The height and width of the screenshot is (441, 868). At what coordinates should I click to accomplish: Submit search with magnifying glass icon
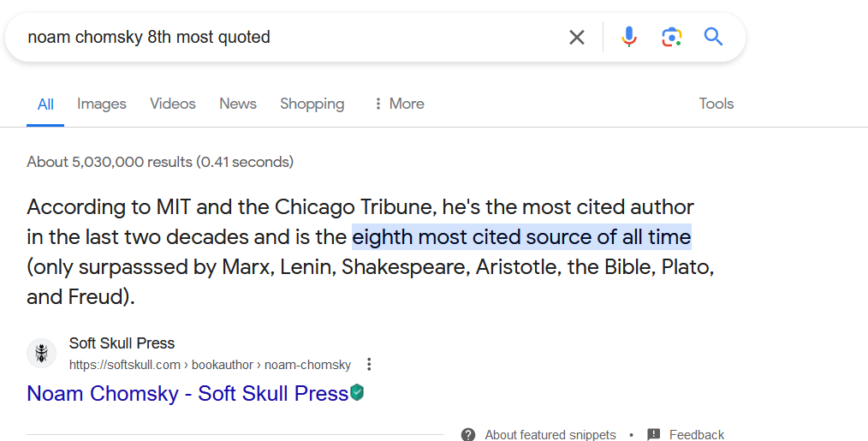[714, 37]
